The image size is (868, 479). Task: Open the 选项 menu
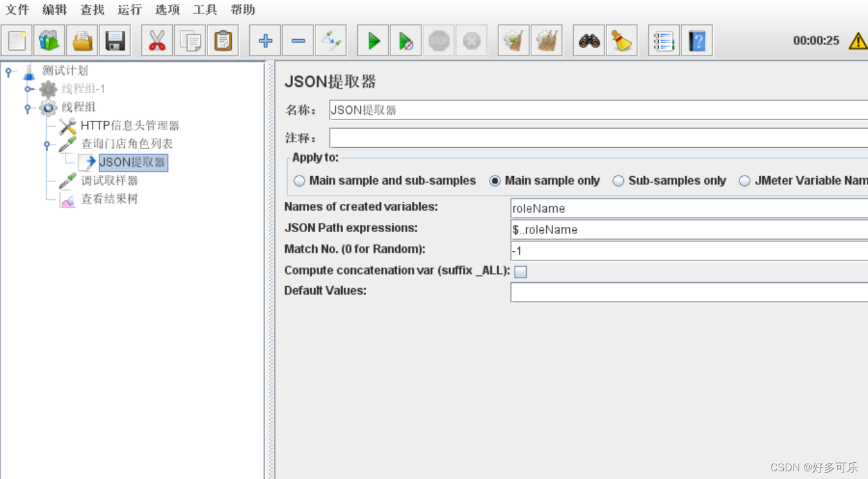168,10
